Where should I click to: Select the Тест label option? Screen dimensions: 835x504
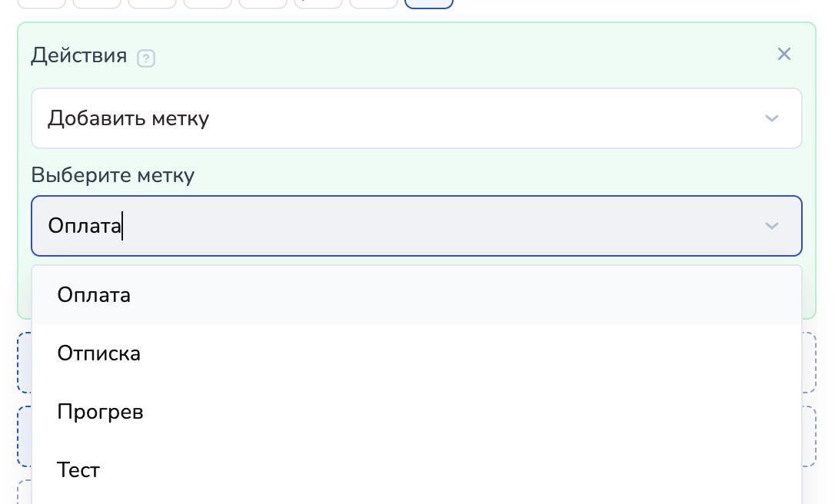[78, 470]
